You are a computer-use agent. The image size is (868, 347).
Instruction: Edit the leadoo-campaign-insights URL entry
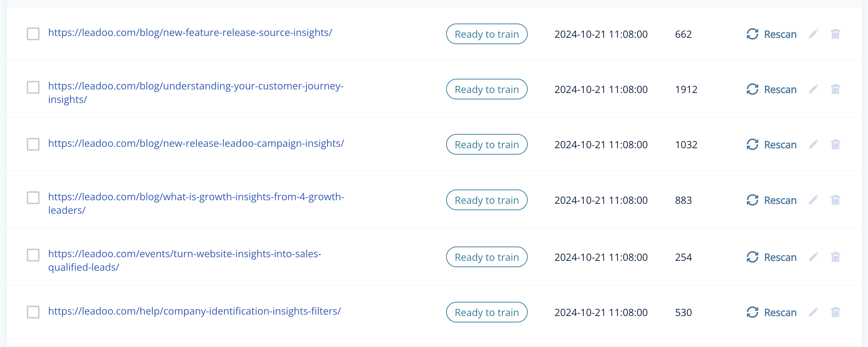tap(813, 144)
